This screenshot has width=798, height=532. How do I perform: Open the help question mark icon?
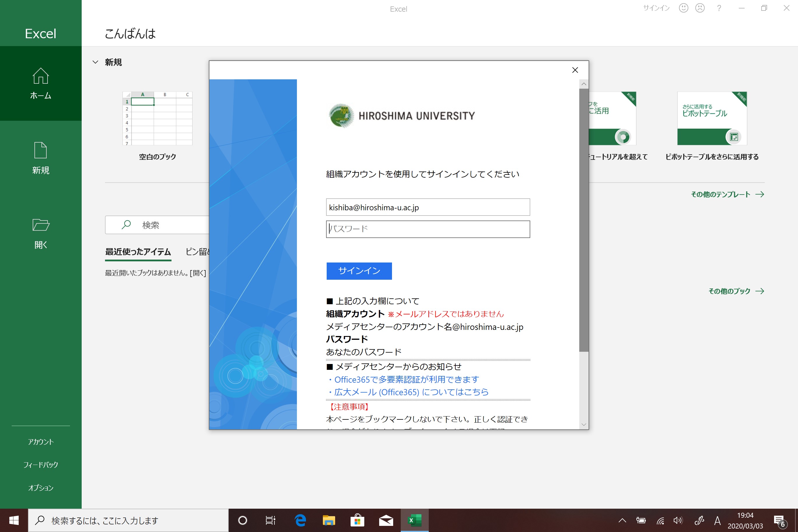point(719,8)
